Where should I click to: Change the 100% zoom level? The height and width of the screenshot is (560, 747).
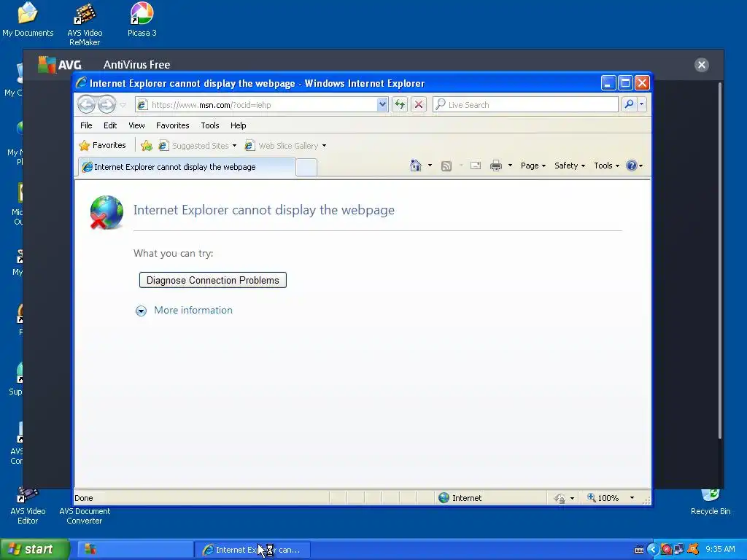(x=603, y=498)
